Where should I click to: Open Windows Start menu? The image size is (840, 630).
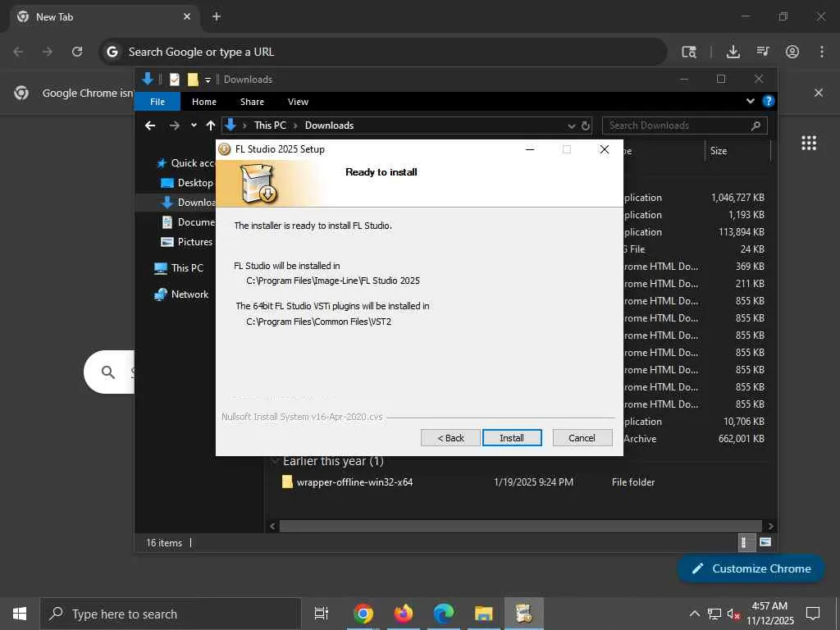coord(20,614)
